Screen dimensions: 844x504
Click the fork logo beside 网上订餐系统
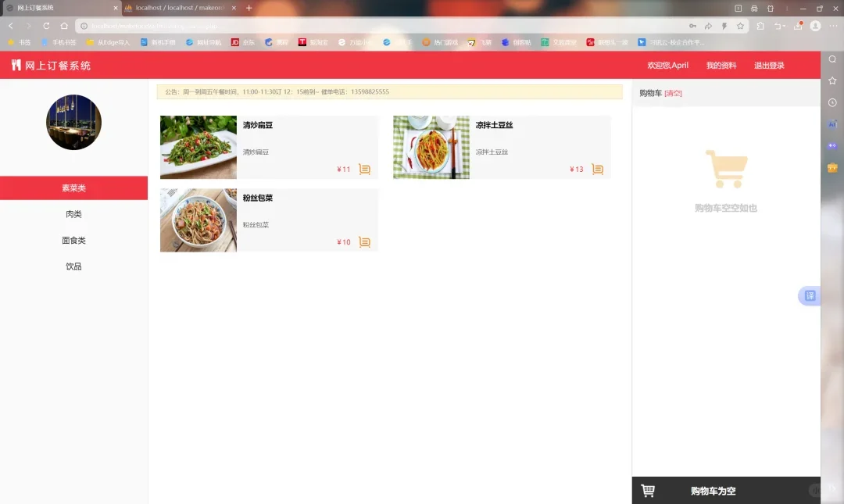15,65
